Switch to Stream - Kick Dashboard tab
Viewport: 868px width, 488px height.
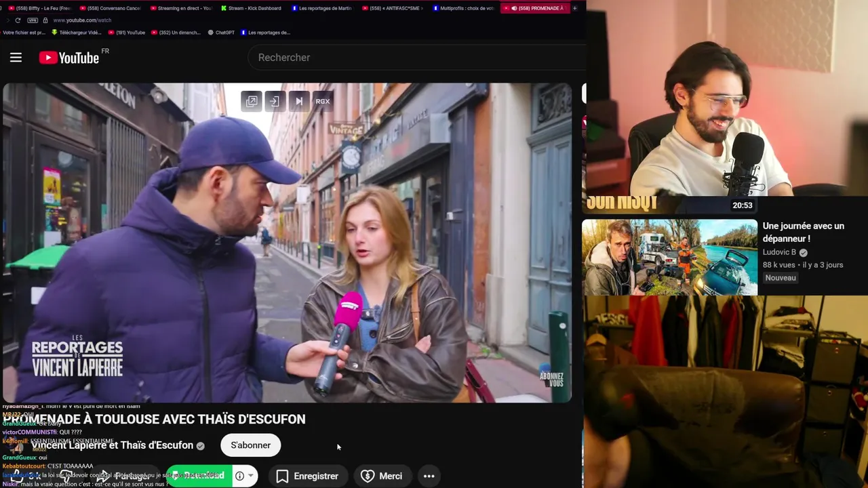251,8
